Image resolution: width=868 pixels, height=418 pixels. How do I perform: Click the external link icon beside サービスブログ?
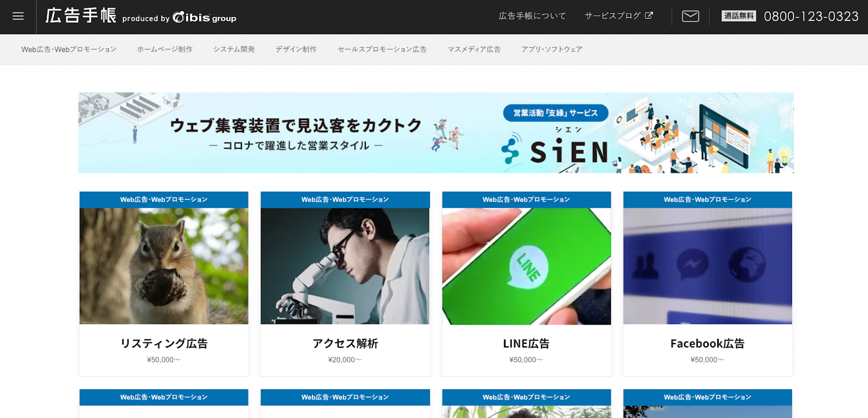click(x=649, y=16)
